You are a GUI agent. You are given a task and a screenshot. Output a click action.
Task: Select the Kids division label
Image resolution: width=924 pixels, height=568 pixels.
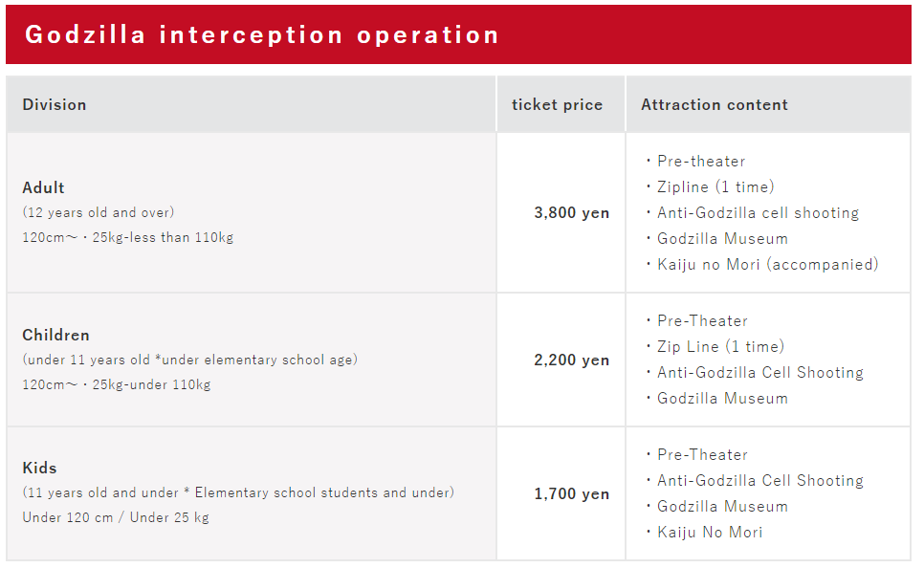[x=39, y=469]
